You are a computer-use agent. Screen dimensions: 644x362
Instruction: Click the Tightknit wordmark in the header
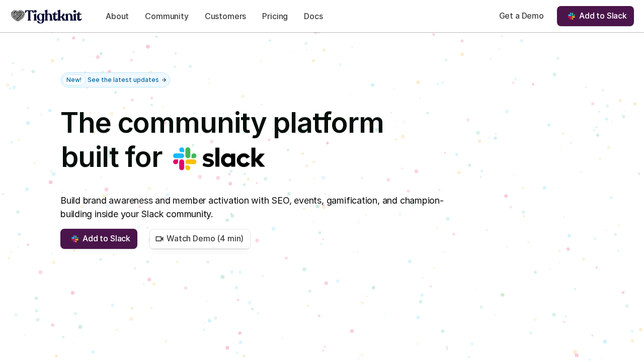pos(53,16)
